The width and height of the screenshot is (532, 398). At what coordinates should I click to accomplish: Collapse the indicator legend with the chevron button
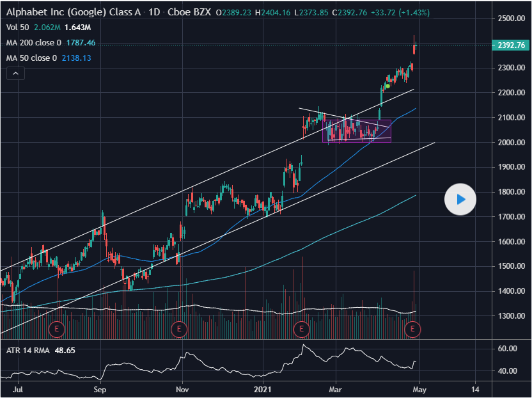click(x=15, y=74)
